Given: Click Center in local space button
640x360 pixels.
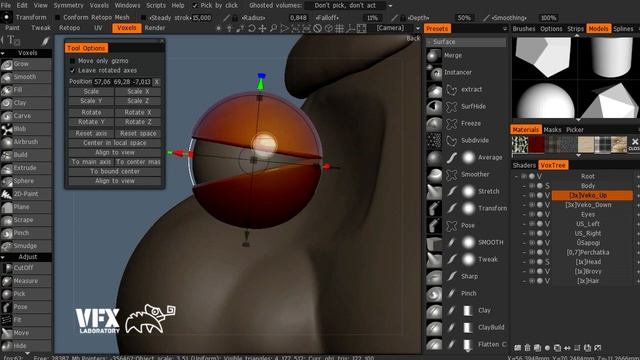Looking at the screenshot, I should pos(115,143).
